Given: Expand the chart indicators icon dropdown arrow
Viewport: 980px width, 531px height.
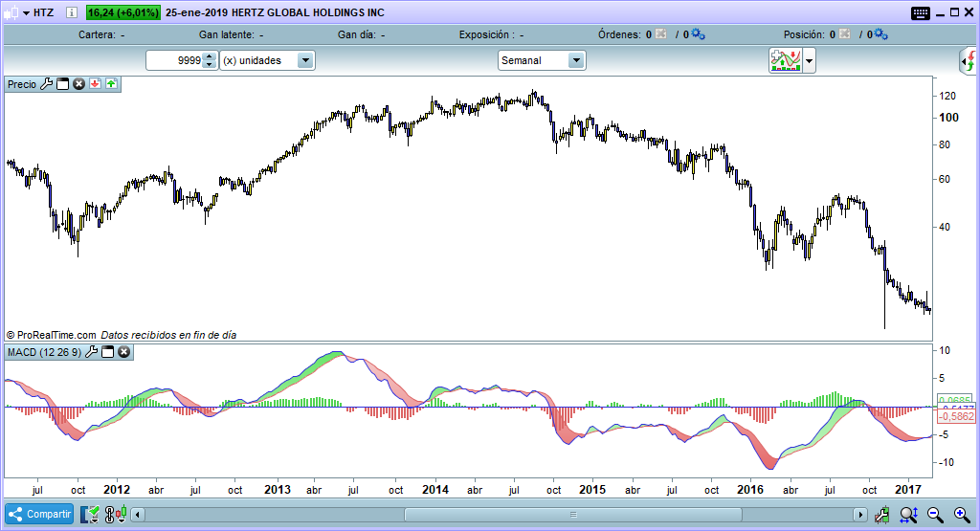Looking at the screenshot, I should (x=810, y=61).
